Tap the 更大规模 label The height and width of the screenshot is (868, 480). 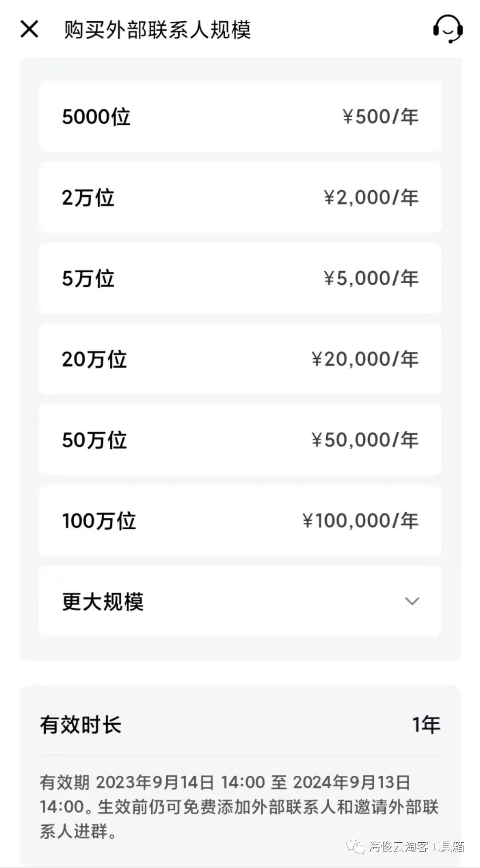tap(103, 602)
